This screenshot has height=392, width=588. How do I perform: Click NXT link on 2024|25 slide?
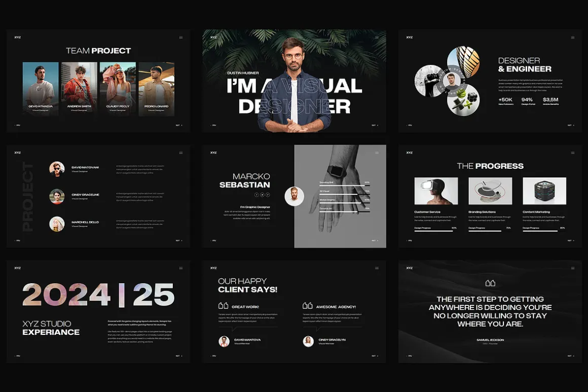(179, 356)
